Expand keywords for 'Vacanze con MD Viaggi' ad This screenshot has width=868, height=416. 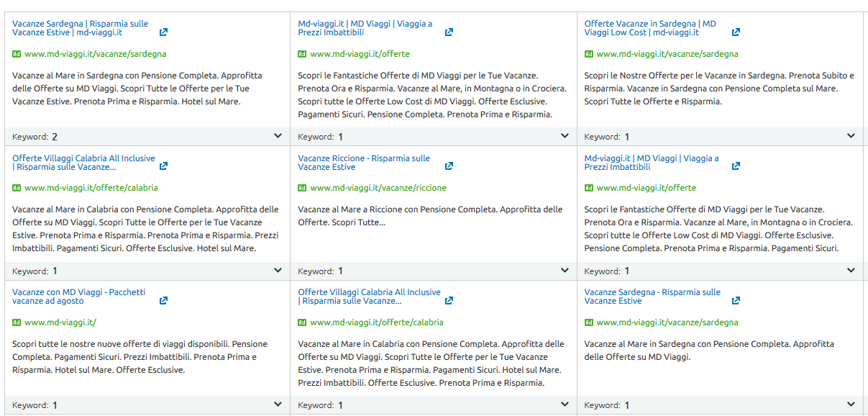278,404
